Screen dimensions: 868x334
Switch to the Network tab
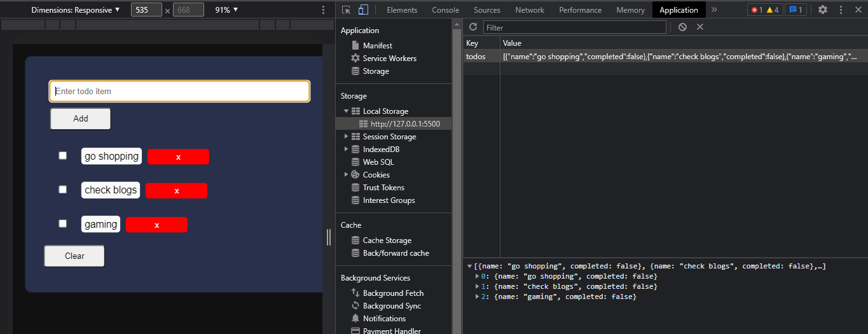pyautogui.click(x=530, y=10)
